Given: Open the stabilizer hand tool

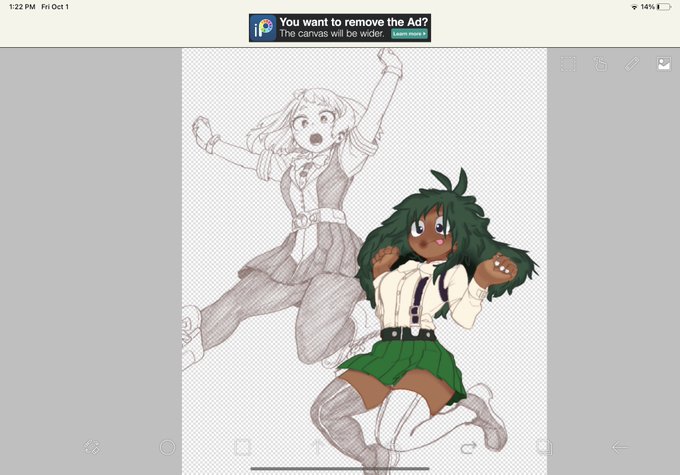Looking at the screenshot, I should [600, 64].
